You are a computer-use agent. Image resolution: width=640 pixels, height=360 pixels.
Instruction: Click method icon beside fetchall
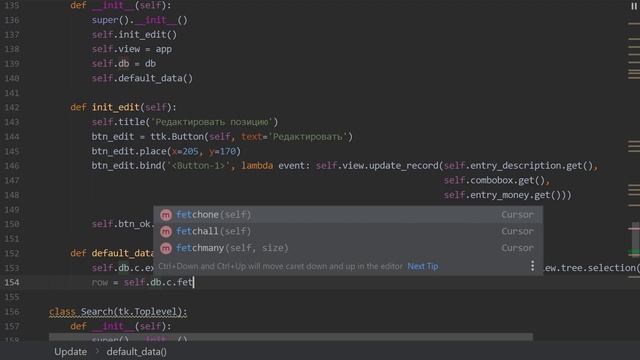point(166,232)
